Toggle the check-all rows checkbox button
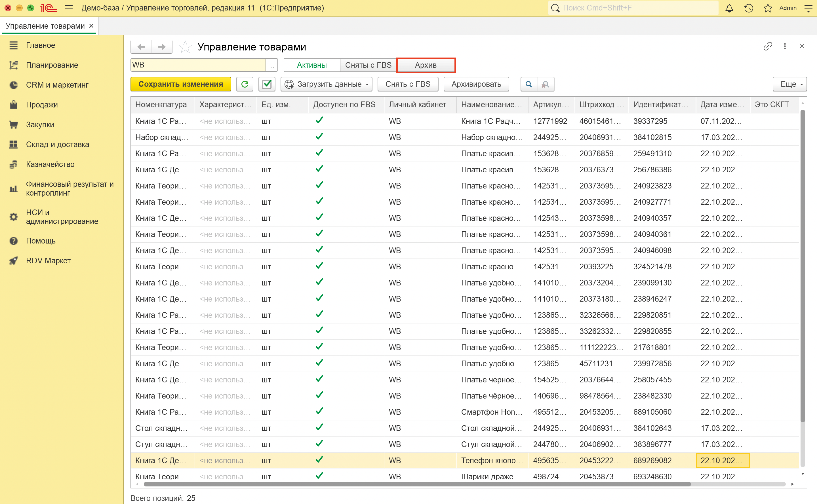The height and width of the screenshot is (504, 817). (267, 84)
